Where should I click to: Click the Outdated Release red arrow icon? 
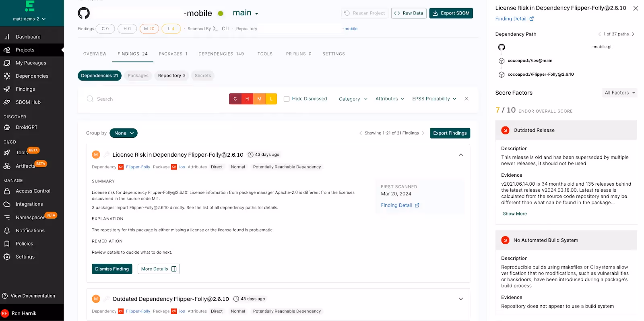point(505,130)
